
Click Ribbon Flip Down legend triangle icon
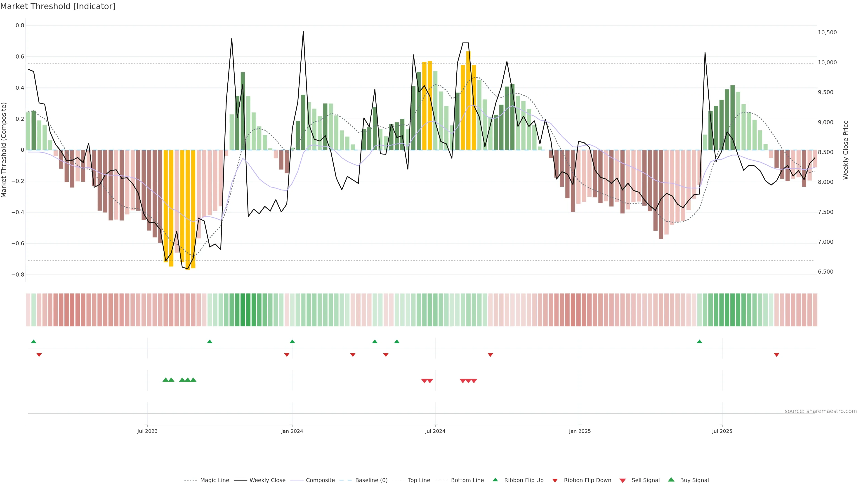click(x=555, y=481)
